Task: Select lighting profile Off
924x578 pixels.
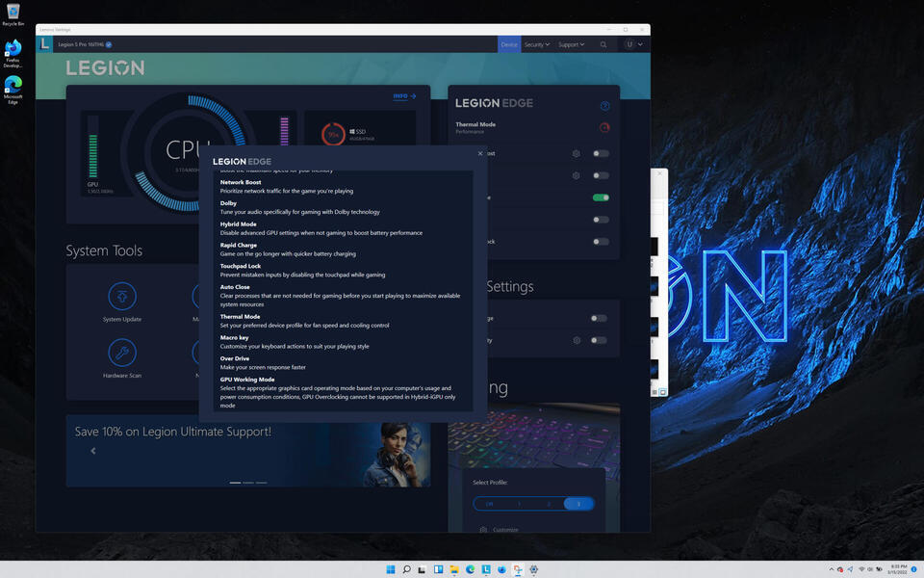Action: (489, 504)
